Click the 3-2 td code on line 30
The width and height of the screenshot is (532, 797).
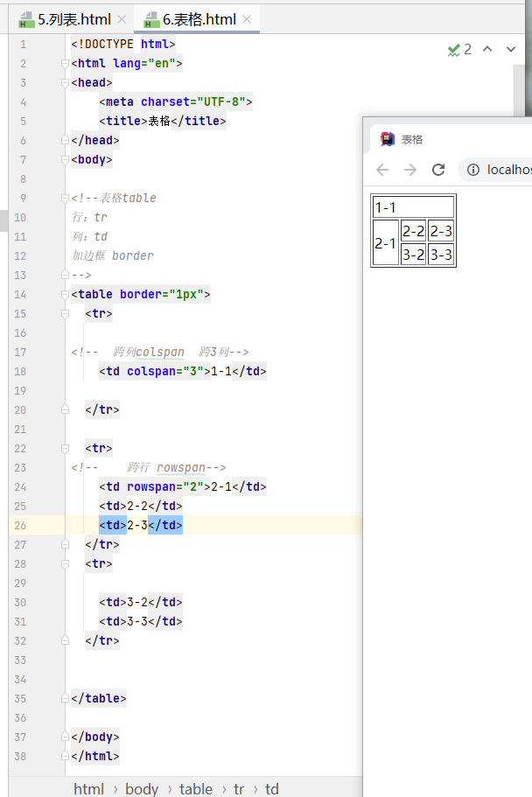pos(141,602)
